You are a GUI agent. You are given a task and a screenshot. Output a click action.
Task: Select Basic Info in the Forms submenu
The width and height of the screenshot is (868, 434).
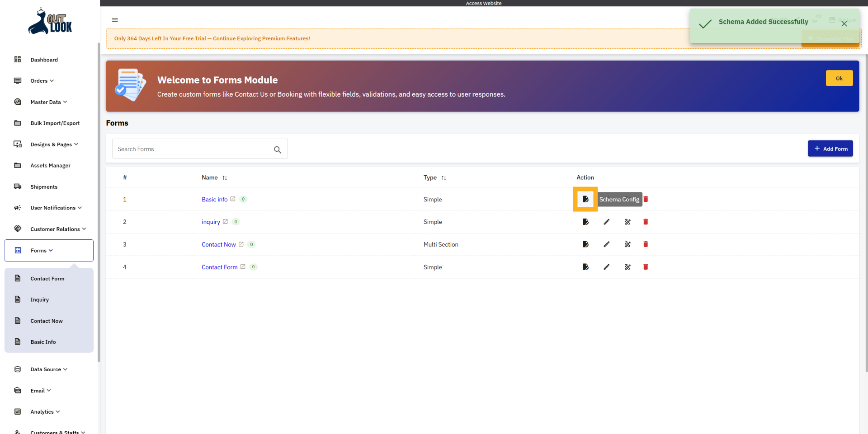[43, 342]
